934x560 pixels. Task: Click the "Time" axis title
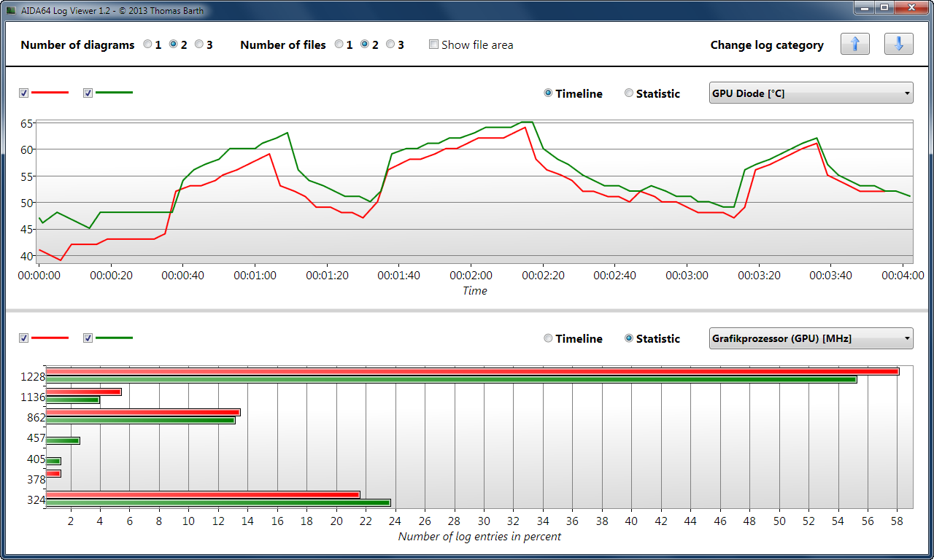474,291
